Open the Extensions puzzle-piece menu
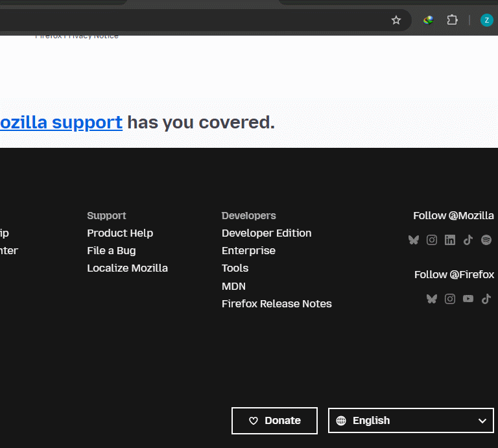 click(x=452, y=20)
